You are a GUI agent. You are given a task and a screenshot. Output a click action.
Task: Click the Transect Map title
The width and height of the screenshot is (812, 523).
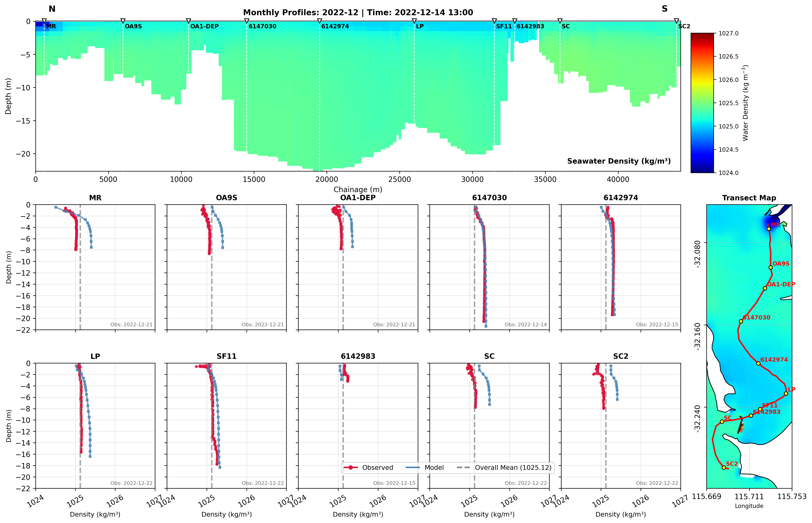pos(749,198)
